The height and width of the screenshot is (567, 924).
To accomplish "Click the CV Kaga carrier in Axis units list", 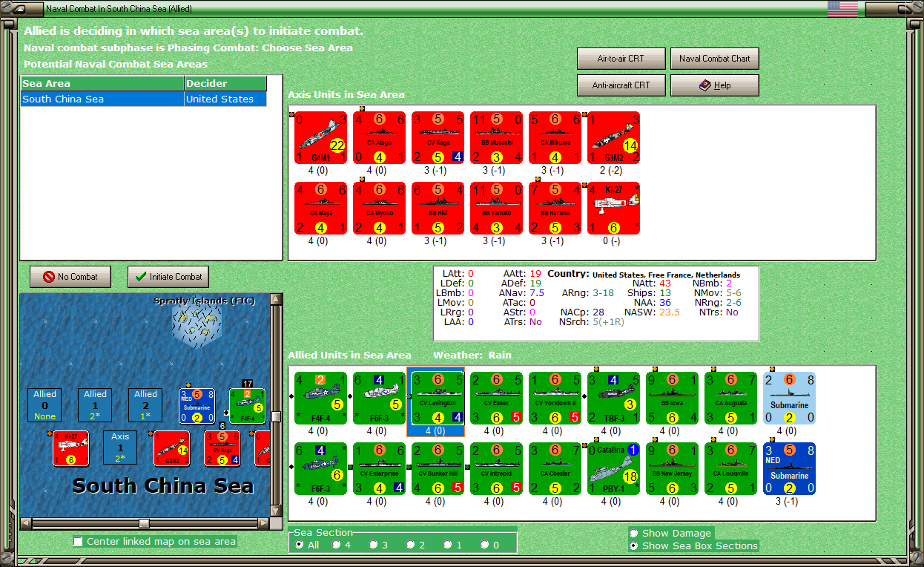I will coord(438,138).
